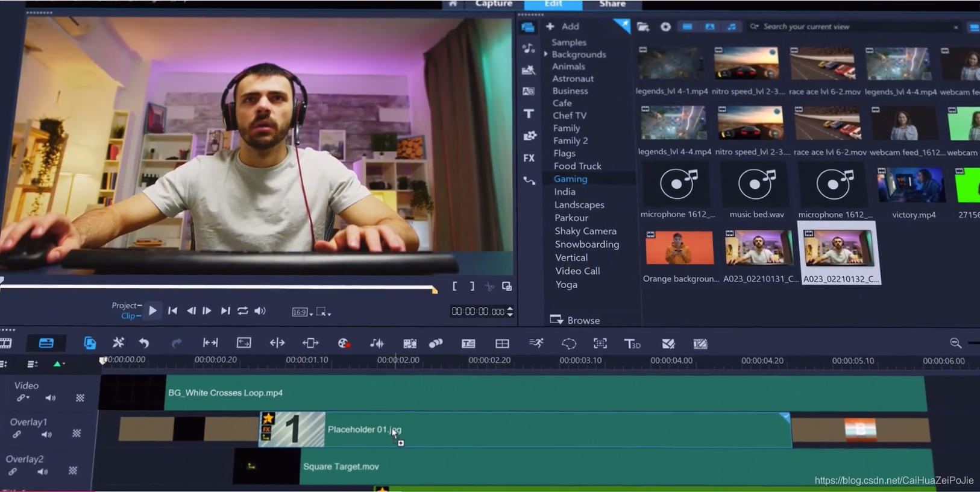The height and width of the screenshot is (492, 980).
Task: Open the resize/crop mode dropdown in the player
Action: 324,312
